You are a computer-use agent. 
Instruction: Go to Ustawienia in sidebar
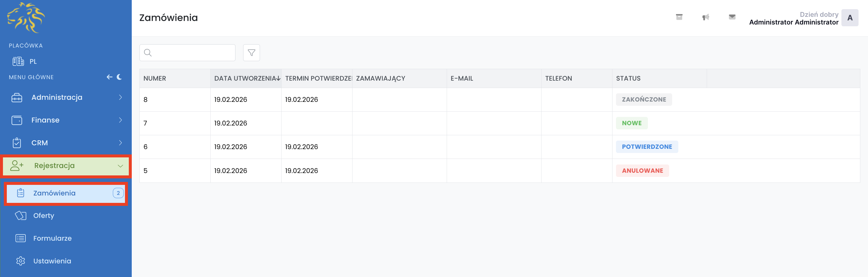point(52,261)
